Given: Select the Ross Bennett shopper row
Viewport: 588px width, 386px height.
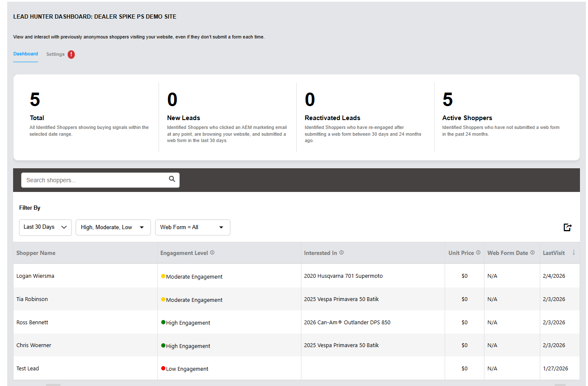Looking at the screenshot, I should tap(32, 323).
